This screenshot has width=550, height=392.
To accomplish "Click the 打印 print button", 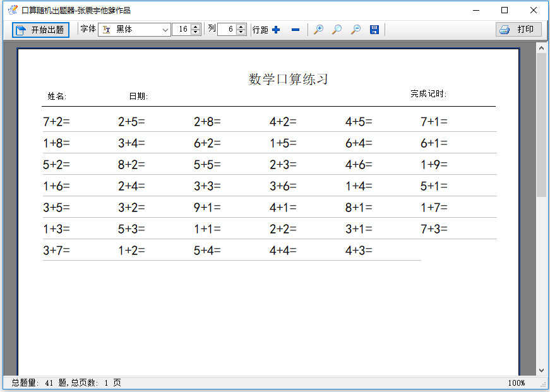I will 518,30.
